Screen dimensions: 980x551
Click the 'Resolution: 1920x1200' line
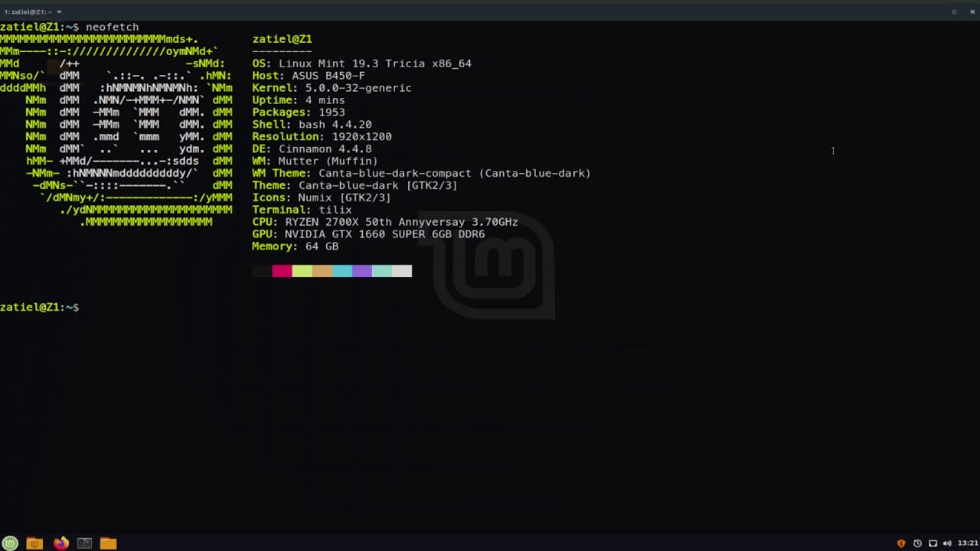coord(322,137)
